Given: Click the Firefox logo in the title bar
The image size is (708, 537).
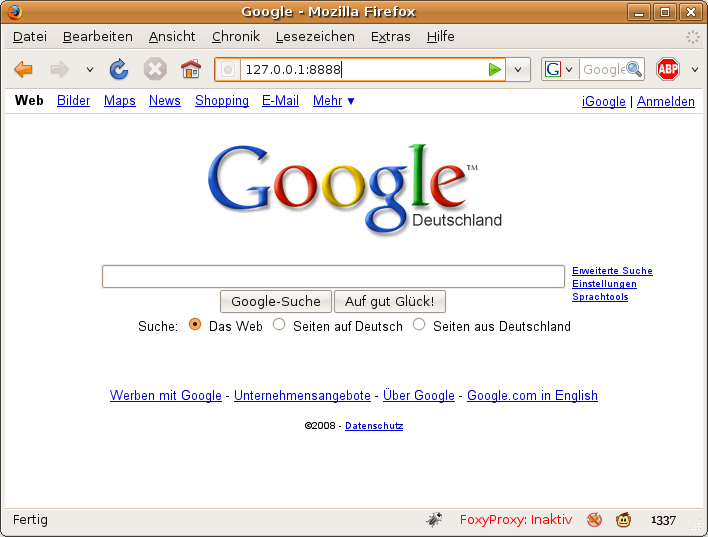Looking at the screenshot, I should point(14,11).
